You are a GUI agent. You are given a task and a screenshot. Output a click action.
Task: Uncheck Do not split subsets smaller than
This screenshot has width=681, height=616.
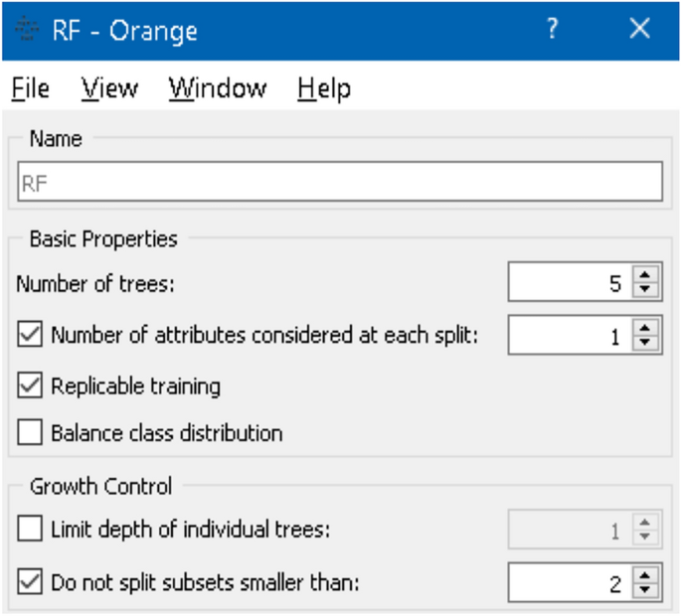(31, 581)
